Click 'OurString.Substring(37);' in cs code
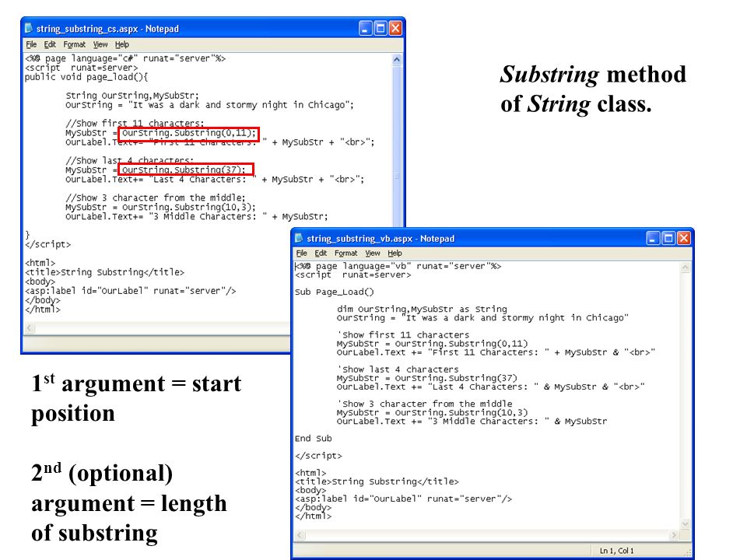747x560 pixels. [184, 170]
